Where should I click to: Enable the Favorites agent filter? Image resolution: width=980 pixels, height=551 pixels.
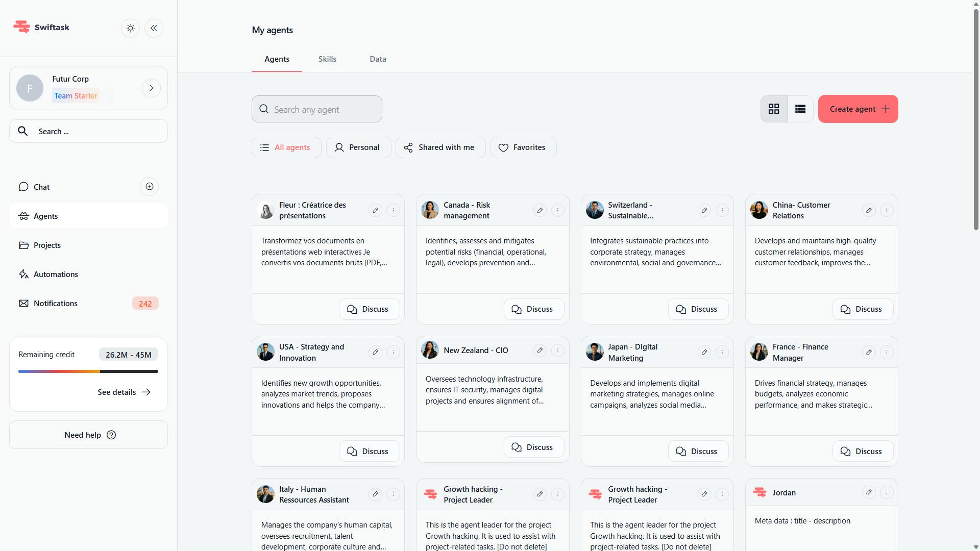523,147
